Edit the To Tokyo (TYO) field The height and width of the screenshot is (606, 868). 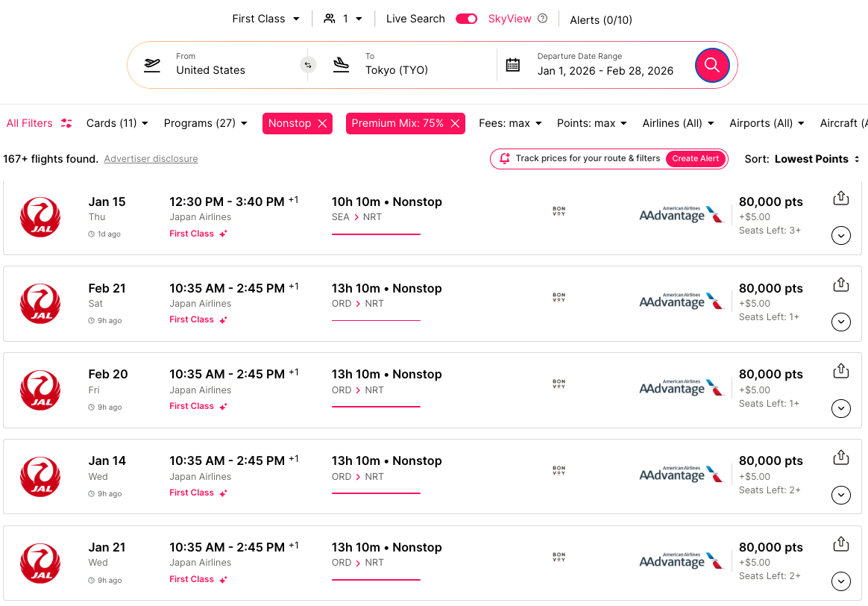click(x=409, y=65)
